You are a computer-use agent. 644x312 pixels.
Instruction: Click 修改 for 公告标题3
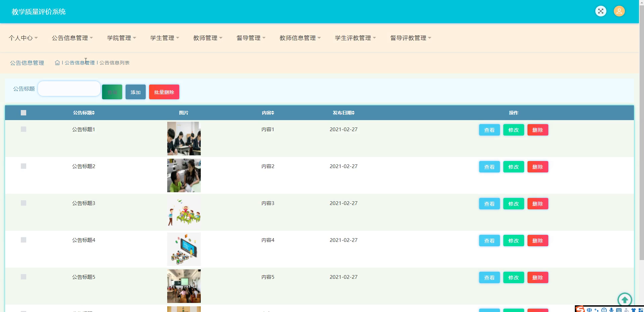point(514,204)
